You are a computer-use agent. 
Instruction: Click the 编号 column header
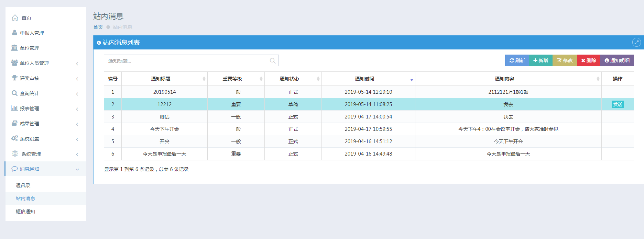coord(113,79)
